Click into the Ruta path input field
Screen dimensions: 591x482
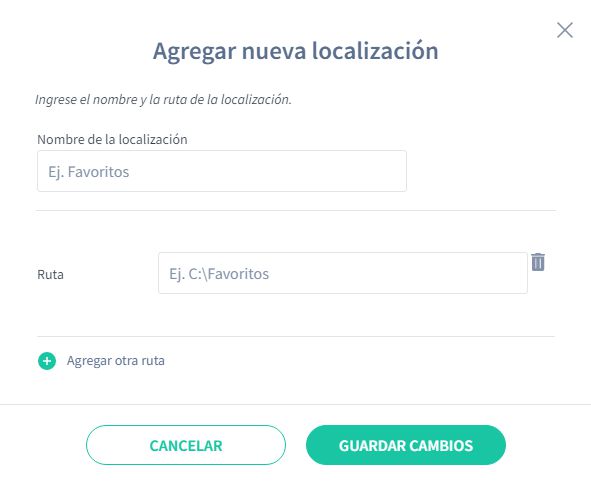[343, 273]
